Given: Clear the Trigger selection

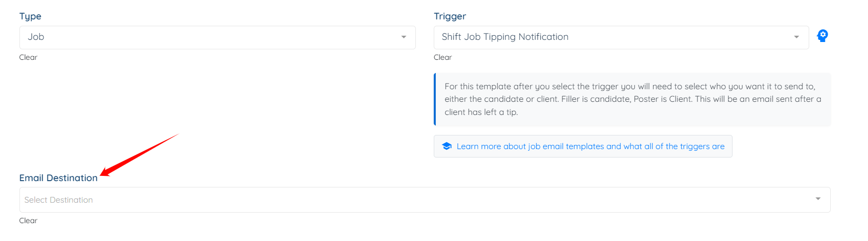Looking at the screenshot, I should click(443, 57).
